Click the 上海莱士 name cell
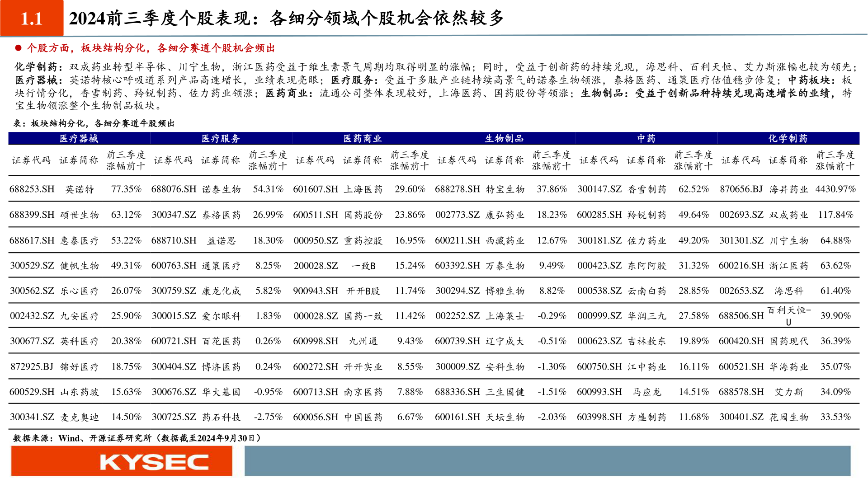 (x=505, y=316)
